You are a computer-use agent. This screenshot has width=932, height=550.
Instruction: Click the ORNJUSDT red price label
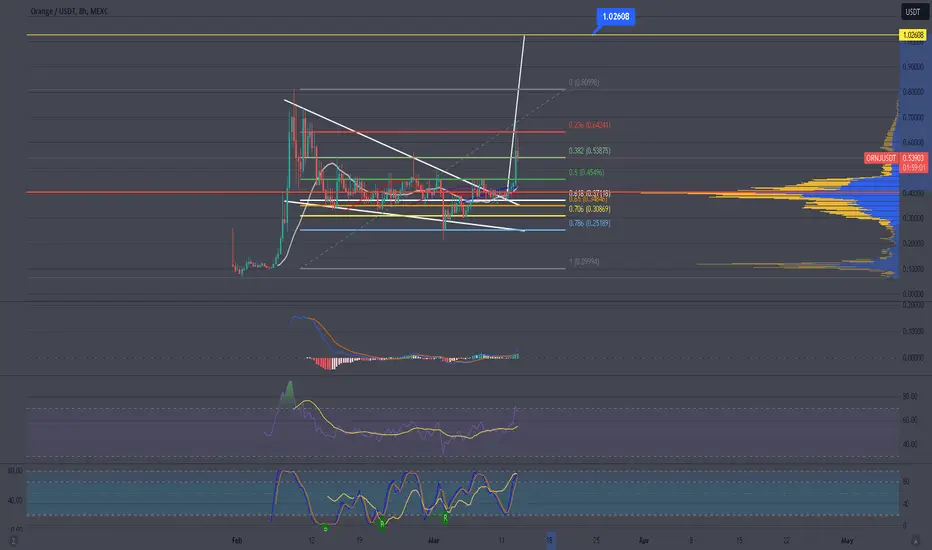tap(880, 158)
